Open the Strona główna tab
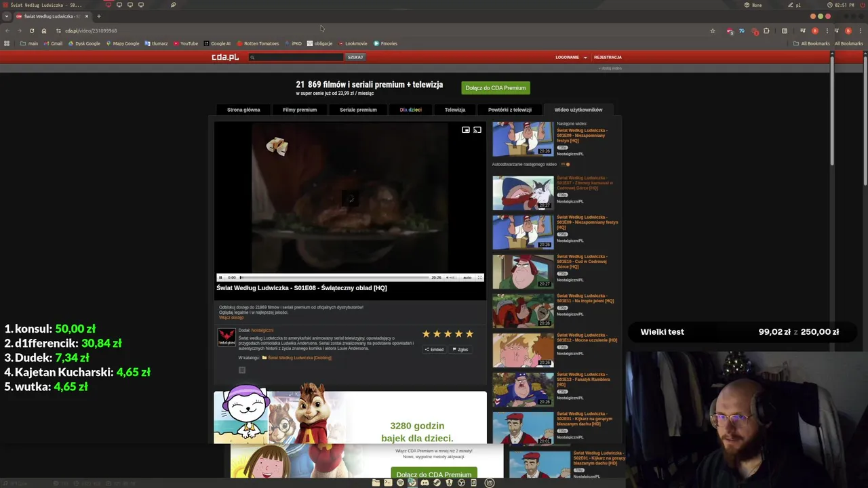Viewport: 868px width, 488px height. click(x=243, y=110)
